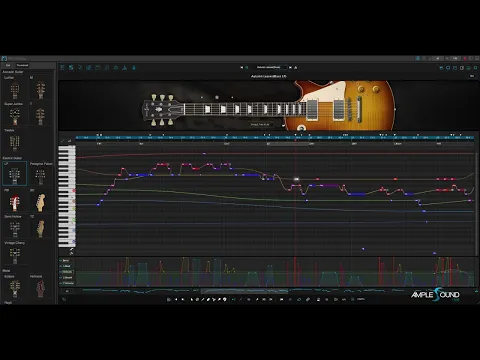Click the timeline ruler at the red playhead
480x360 pixels.
[x=295, y=137]
